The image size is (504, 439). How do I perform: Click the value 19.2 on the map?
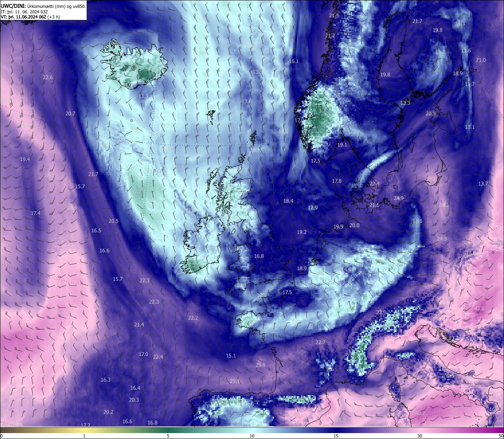pyautogui.click(x=302, y=232)
